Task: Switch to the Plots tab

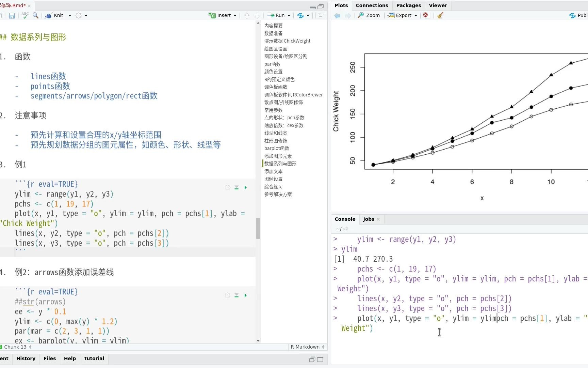Action: [341, 5]
